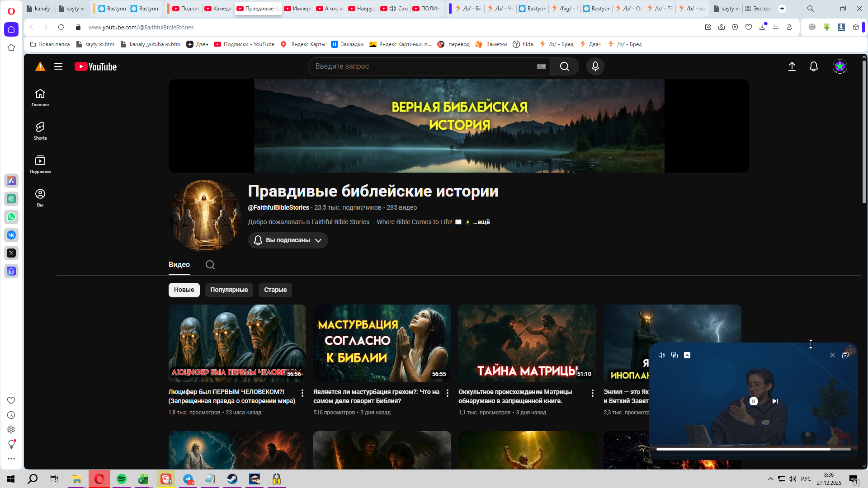This screenshot has width=868, height=488.
Task: Open the YouTube guide hamburger menu
Action: [58, 66]
